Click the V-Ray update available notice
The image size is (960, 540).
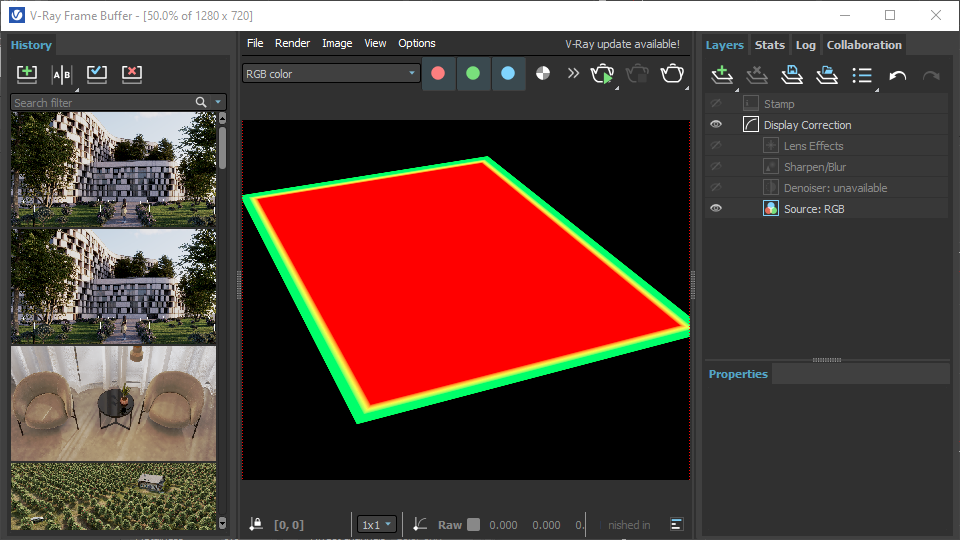point(622,44)
